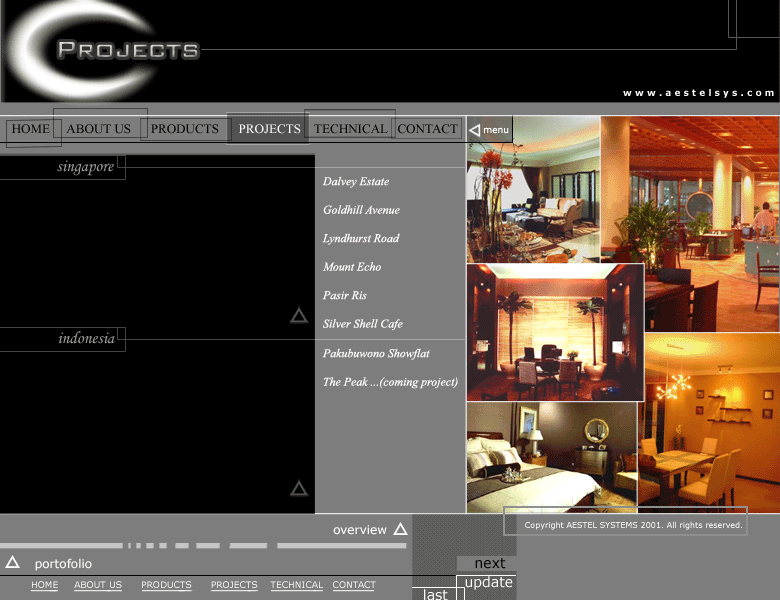
Task: Click the triangle icon in Singapore panel
Action: [x=299, y=316]
